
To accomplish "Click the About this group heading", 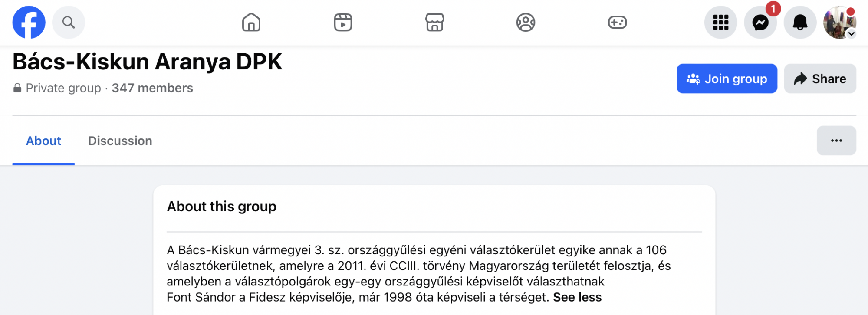I will pyautogui.click(x=222, y=207).
